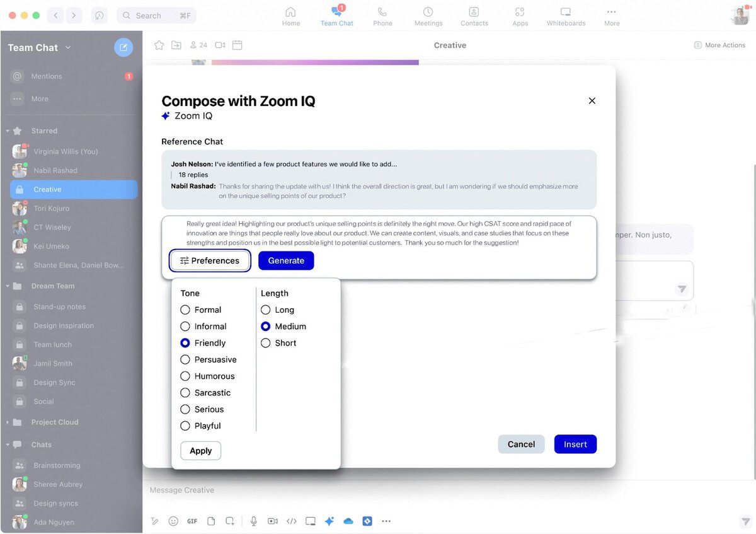
Task: Insert a GIF
Action: (192, 521)
